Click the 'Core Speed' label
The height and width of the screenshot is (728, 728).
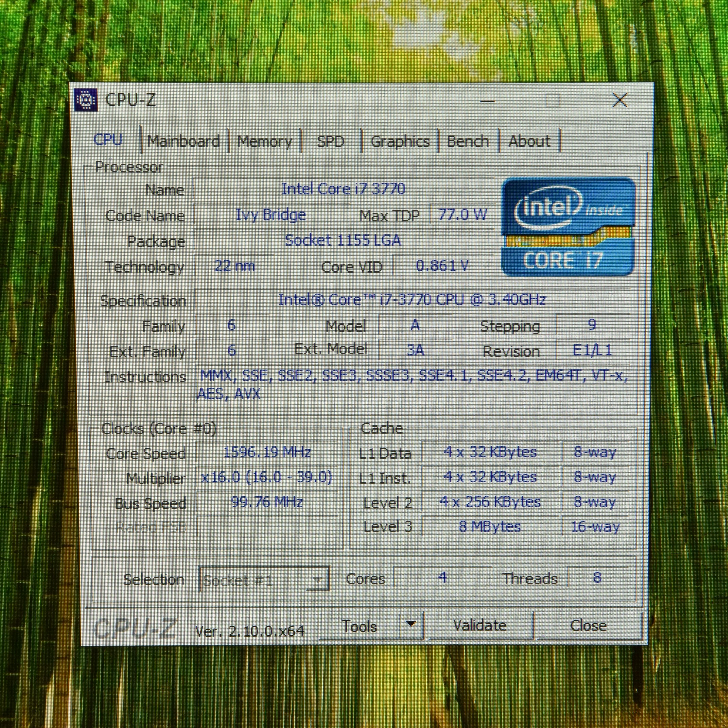pyautogui.click(x=146, y=454)
